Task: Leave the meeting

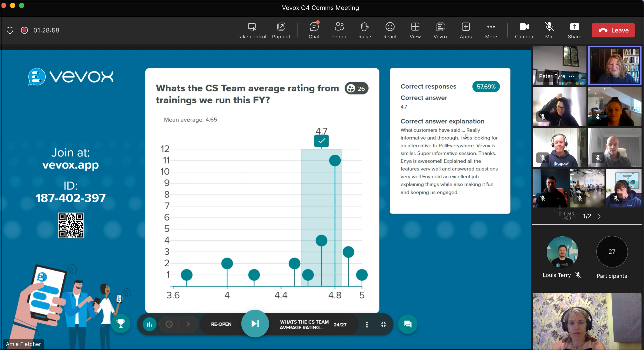Action: (x=613, y=30)
